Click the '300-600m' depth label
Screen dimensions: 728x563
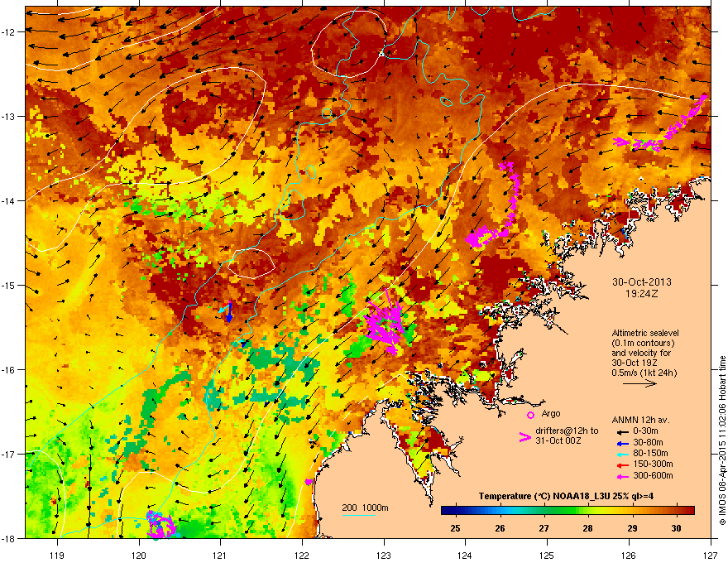653,476
